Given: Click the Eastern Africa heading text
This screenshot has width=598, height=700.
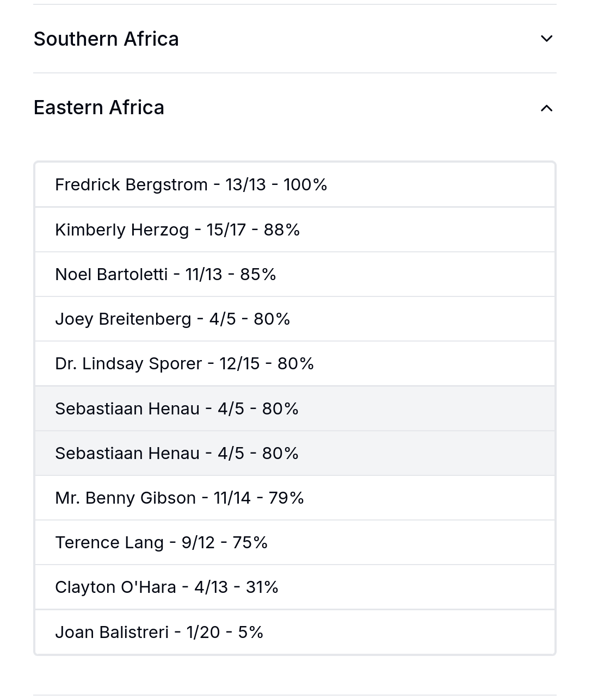Looking at the screenshot, I should tap(98, 108).
